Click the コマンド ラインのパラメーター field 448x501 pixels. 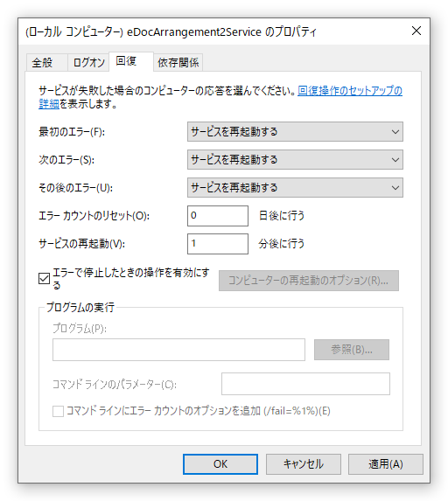coord(305,384)
